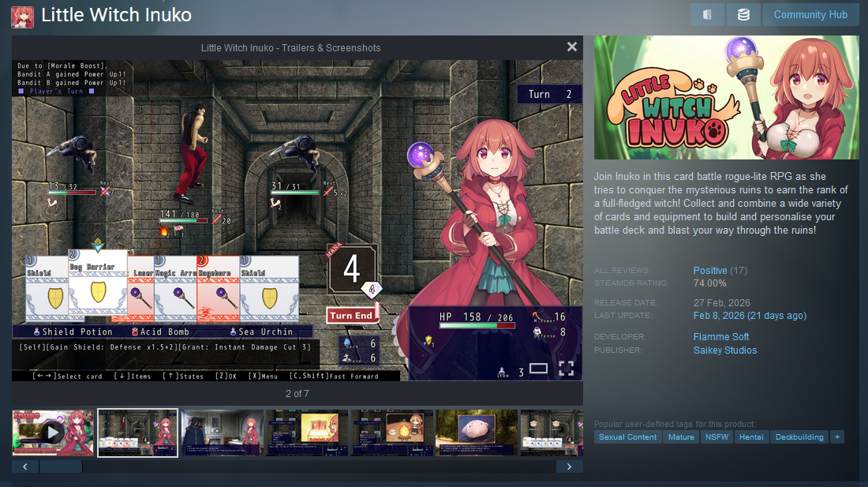The image size is (868, 487).
Task: Click the window rectangle icon beside fullscreen
Action: click(x=539, y=368)
